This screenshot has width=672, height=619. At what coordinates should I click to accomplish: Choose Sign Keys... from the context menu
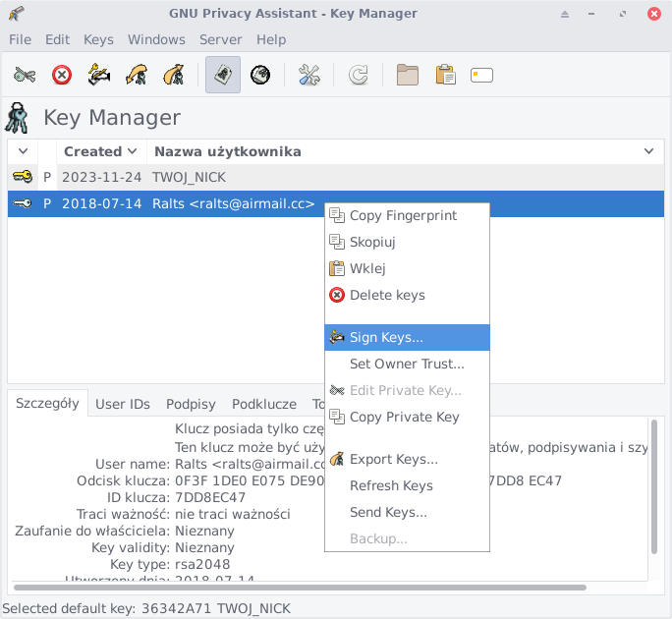[386, 337]
